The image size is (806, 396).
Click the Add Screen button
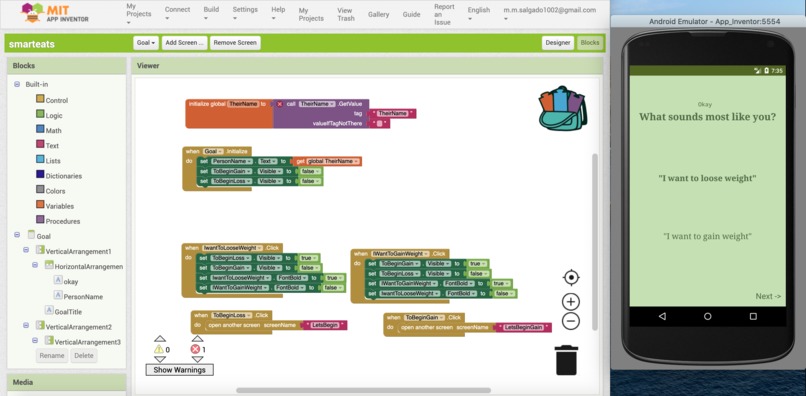185,43
